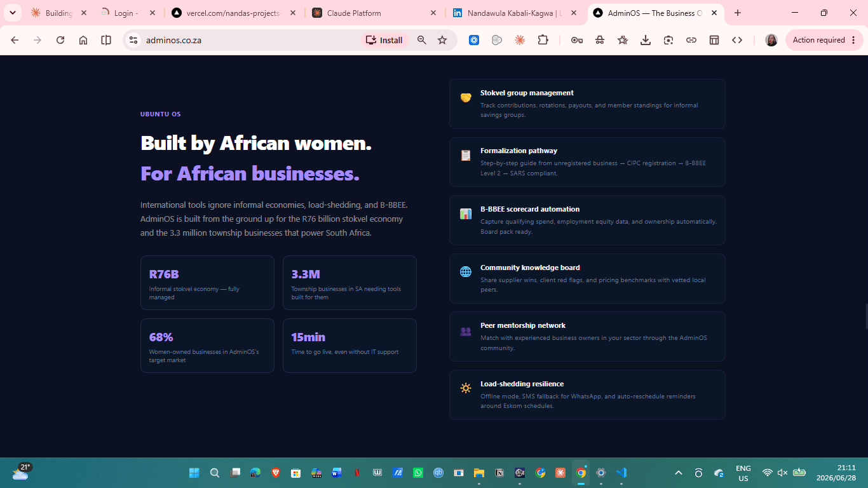This screenshot has width=868, height=488.
Task: Open the zoom magnifier icon in address bar
Action: (x=422, y=40)
